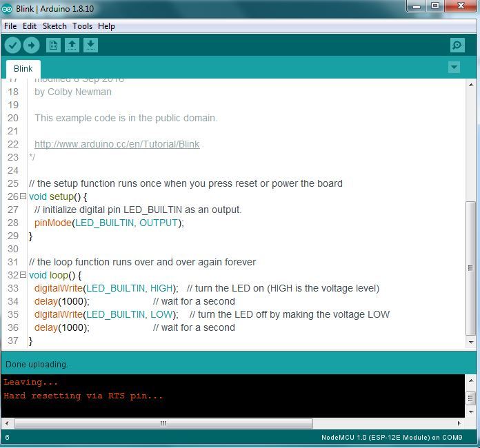Click the console vertical scrollbar thumb
This screenshot has width=480, height=448.
click(x=471, y=398)
